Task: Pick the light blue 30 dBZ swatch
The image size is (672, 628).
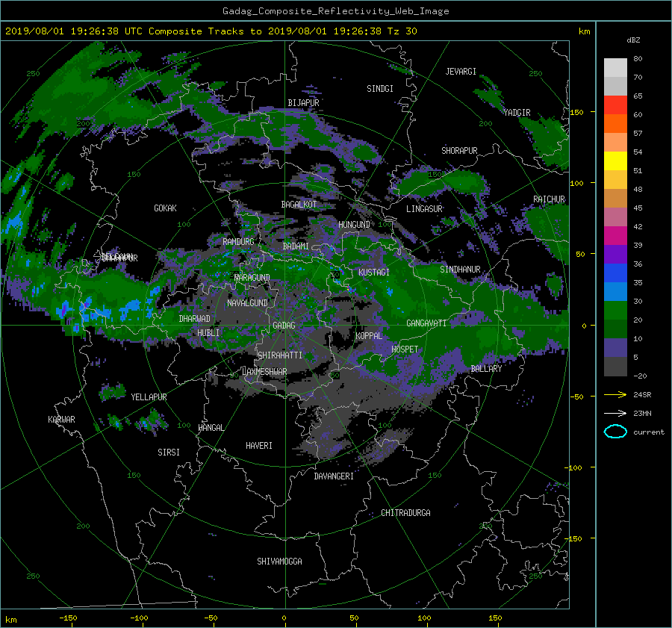Action: [x=615, y=291]
